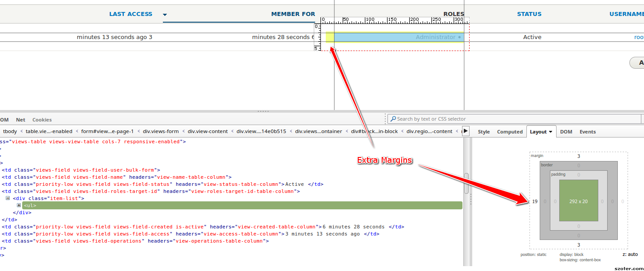Screen dimensions: 644x271
Task: Select div.view-content breadcrumb item
Action: 208,131
